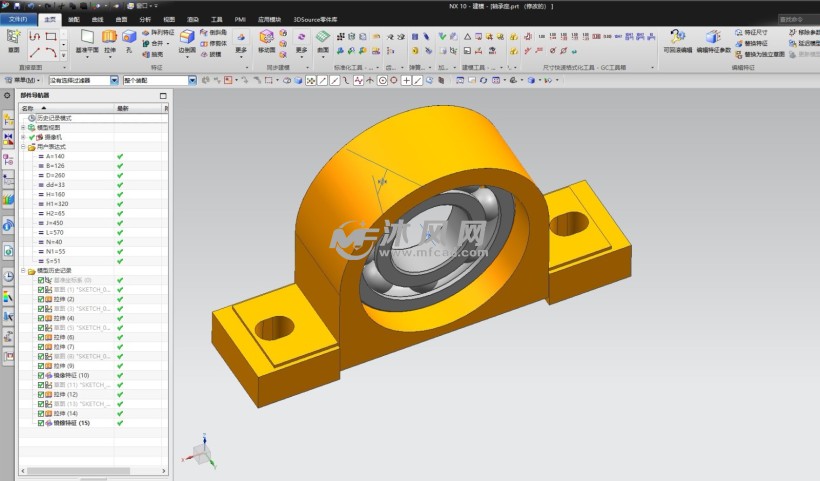Open the 菜单(M) dropdown menu
The height and width of the screenshot is (481, 820).
pyautogui.click(x=22, y=80)
